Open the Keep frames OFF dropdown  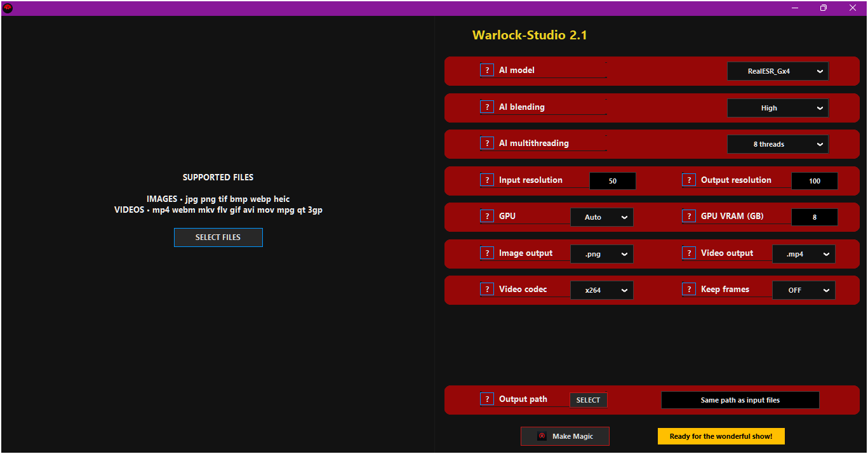[x=804, y=290]
